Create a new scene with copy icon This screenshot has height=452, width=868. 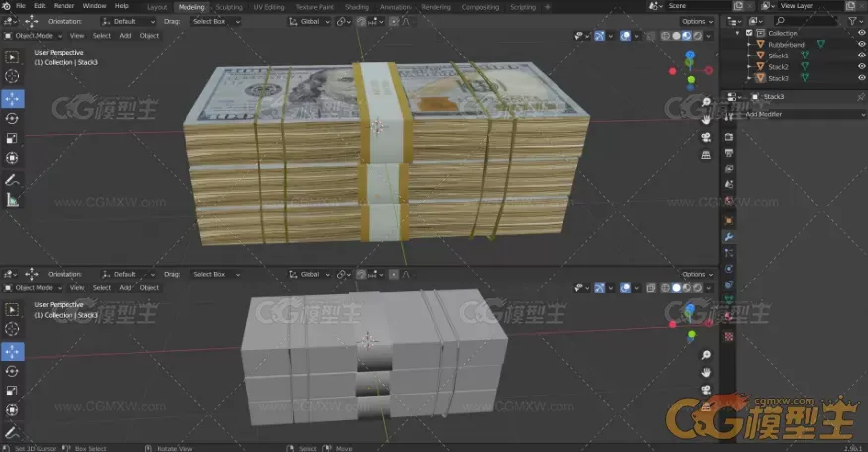point(738,6)
